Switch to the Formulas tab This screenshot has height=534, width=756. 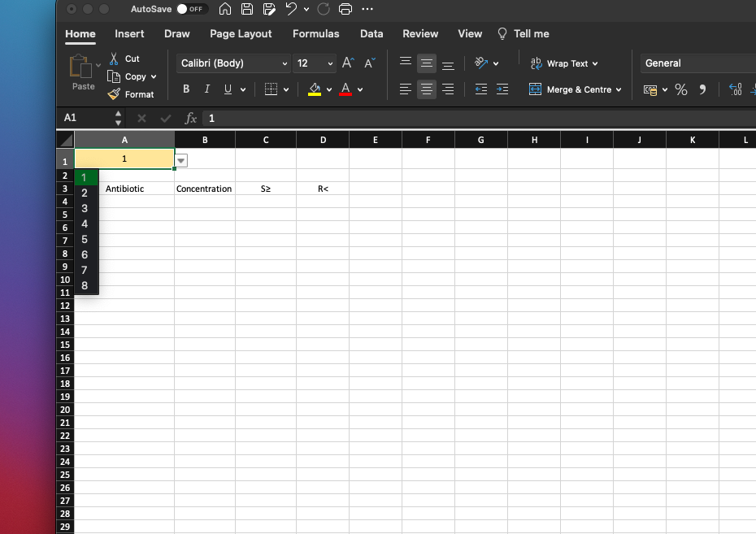[315, 34]
